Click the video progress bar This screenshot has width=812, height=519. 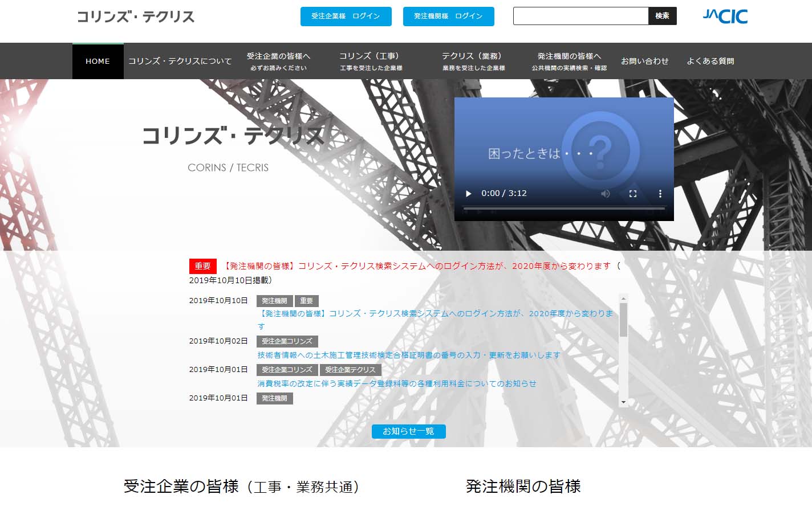coord(564,209)
